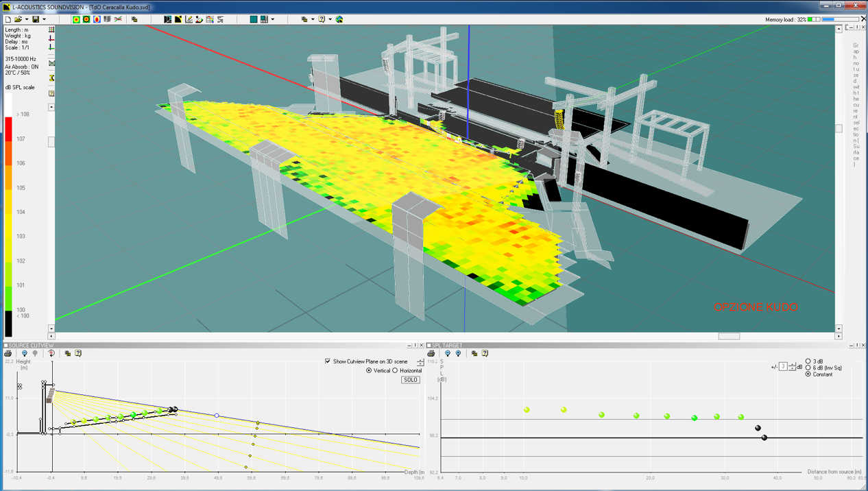Click the red-green axes toolbar icon

pyautogui.click(x=118, y=19)
